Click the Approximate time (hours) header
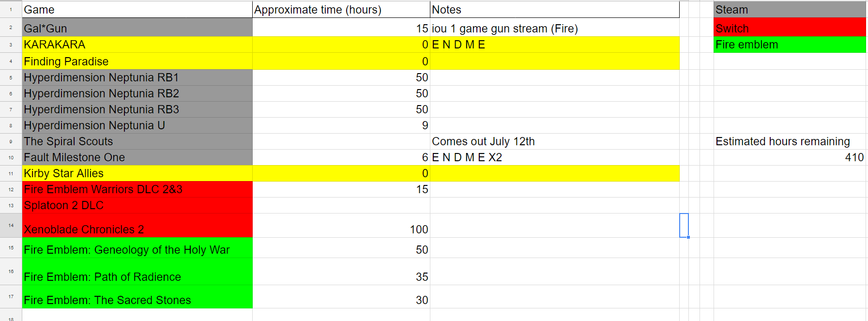 click(x=341, y=10)
